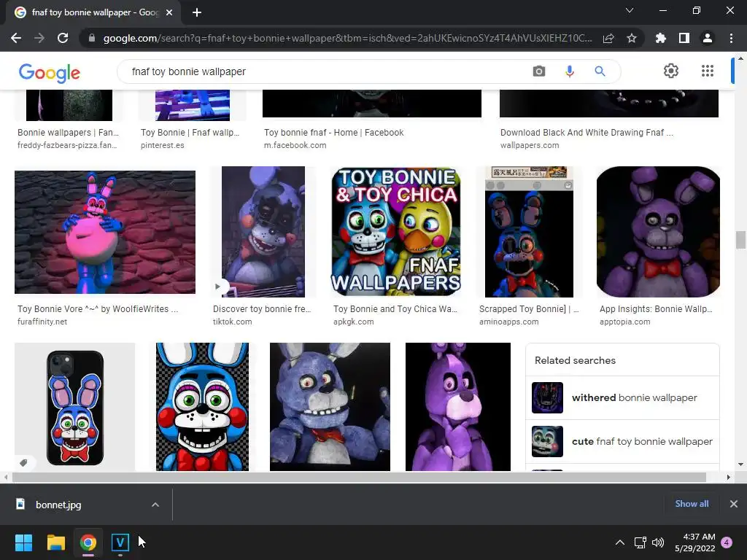Open the Chrome profile icon
747x560 pixels.
click(x=708, y=38)
